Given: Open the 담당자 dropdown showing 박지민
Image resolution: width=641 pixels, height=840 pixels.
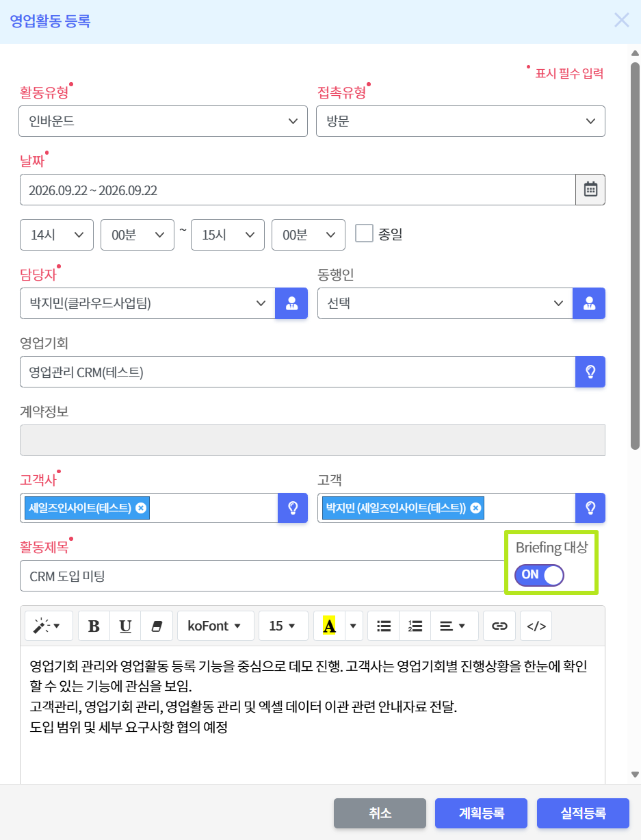Looking at the screenshot, I should [x=148, y=303].
